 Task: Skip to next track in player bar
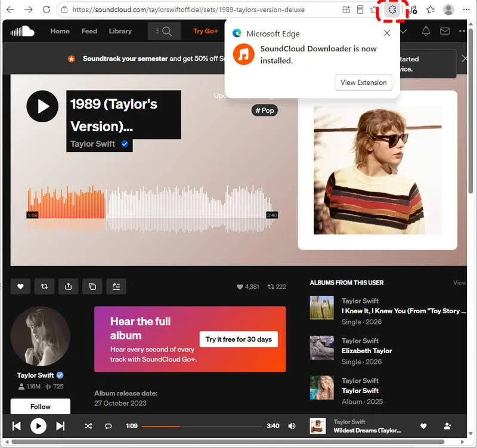pos(60,426)
